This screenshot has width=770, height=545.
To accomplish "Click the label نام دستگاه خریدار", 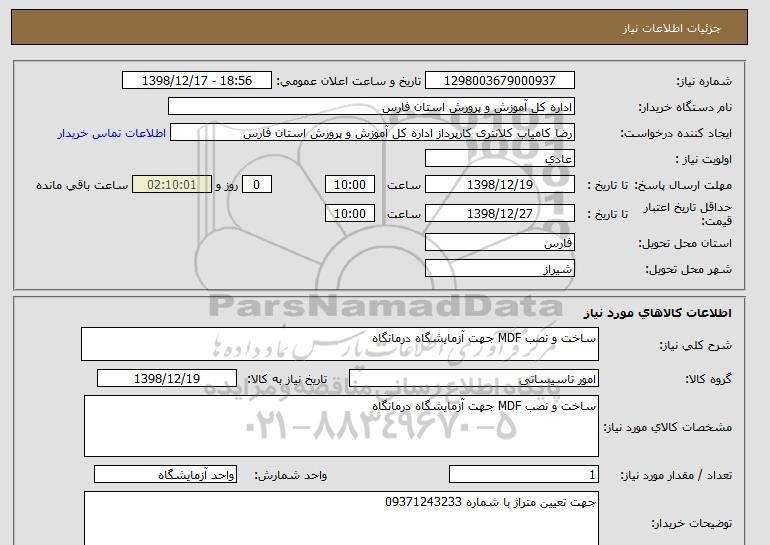I will pos(685,107).
